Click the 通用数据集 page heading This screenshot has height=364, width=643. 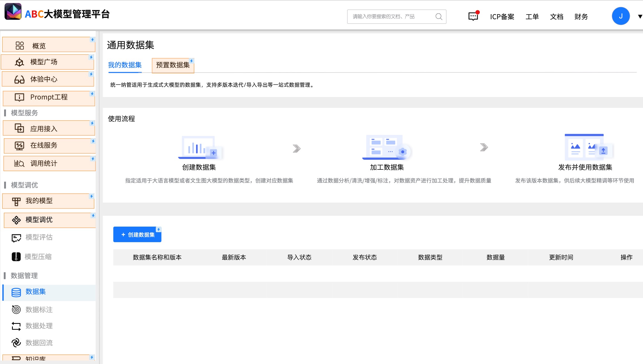pyautogui.click(x=131, y=45)
